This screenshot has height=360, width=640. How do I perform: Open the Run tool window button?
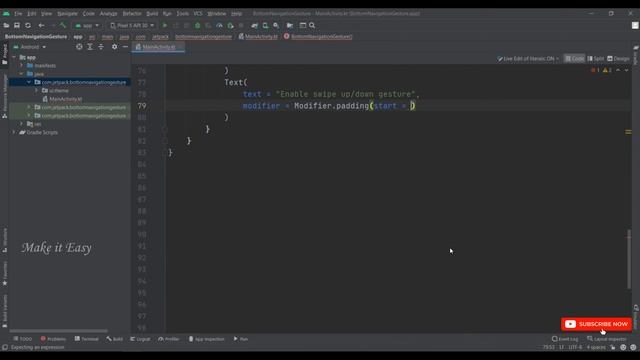point(241,339)
